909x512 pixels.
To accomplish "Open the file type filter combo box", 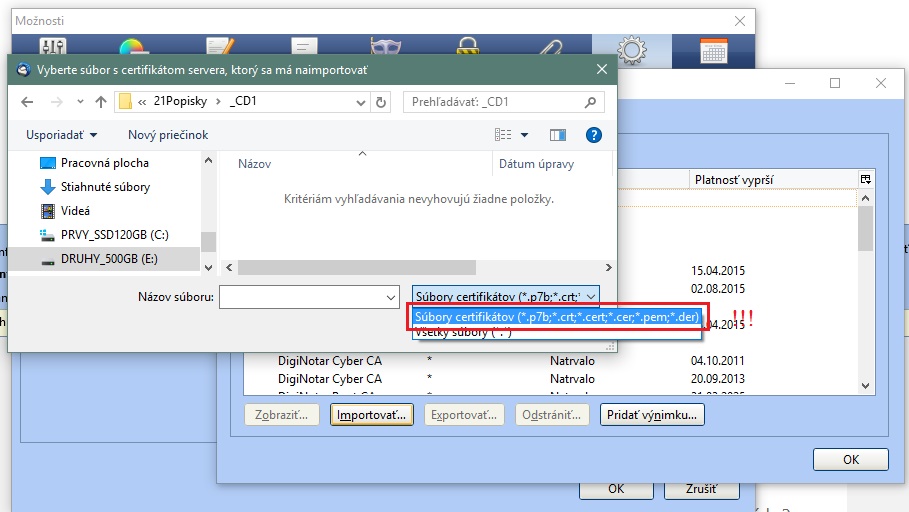I will [x=506, y=297].
